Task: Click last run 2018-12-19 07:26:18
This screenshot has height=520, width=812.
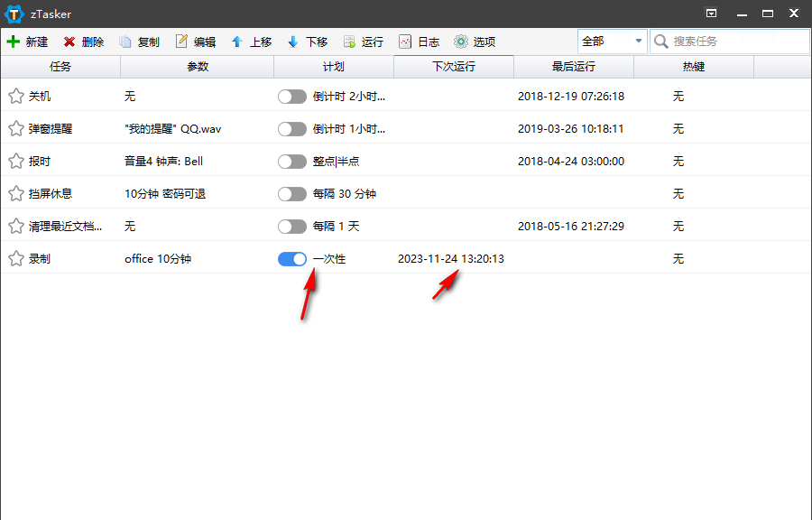Action: point(571,97)
